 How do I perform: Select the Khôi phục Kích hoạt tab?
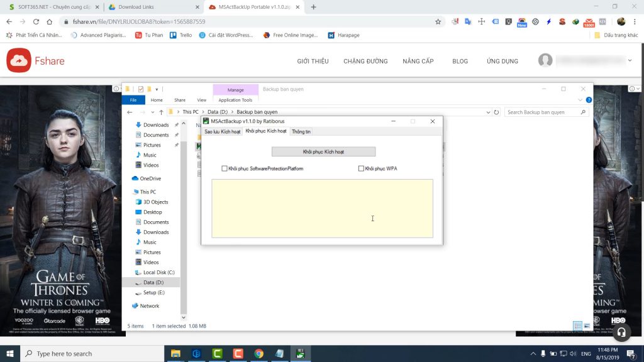(266, 131)
